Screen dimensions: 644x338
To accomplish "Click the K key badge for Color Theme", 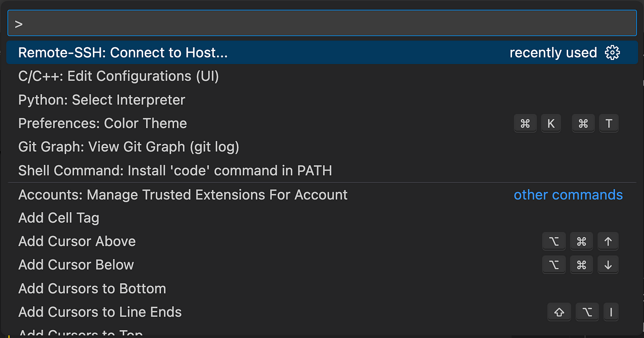I will tap(551, 123).
